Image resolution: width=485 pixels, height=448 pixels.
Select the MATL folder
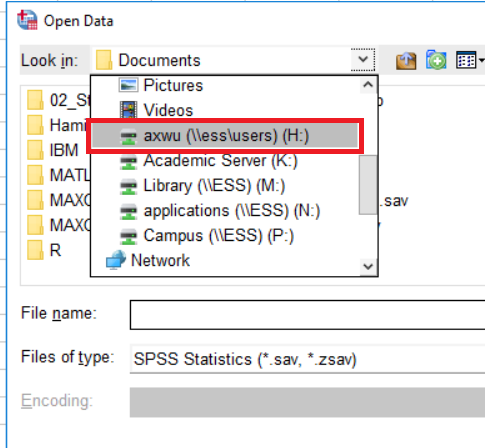coord(58,175)
